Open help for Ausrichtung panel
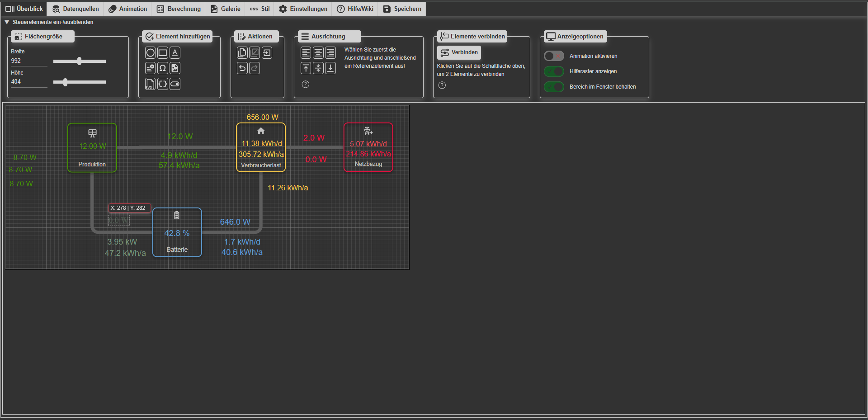The height and width of the screenshot is (420, 868). pos(306,85)
